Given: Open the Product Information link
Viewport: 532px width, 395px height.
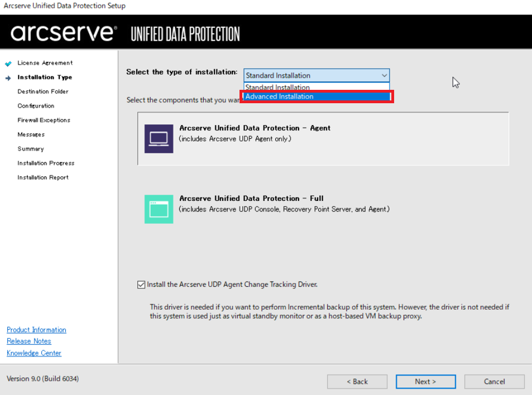Looking at the screenshot, I should point(37,330).
